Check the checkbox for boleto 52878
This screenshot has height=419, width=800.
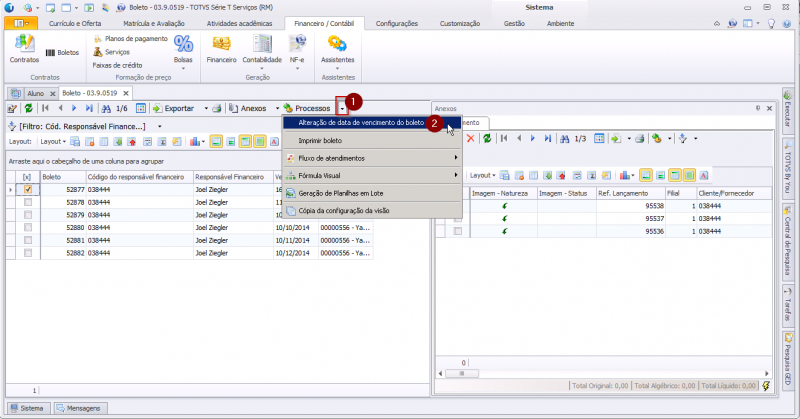(28, 201)
